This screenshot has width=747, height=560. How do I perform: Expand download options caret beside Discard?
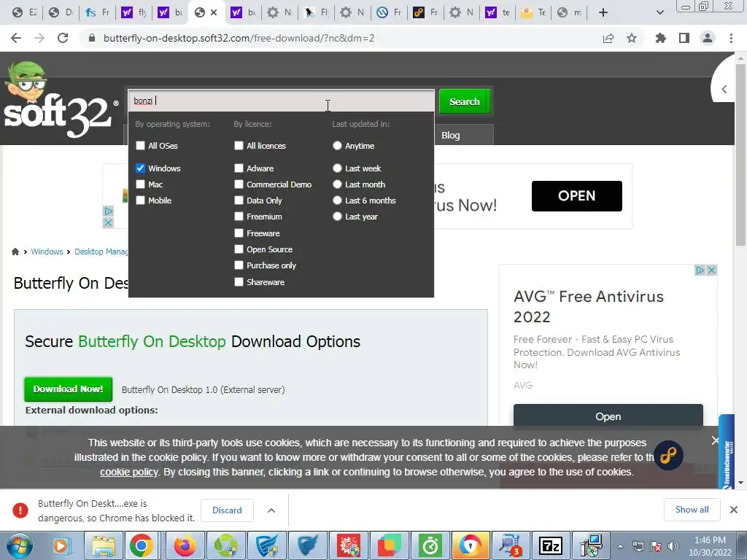[x=271, y=510]
